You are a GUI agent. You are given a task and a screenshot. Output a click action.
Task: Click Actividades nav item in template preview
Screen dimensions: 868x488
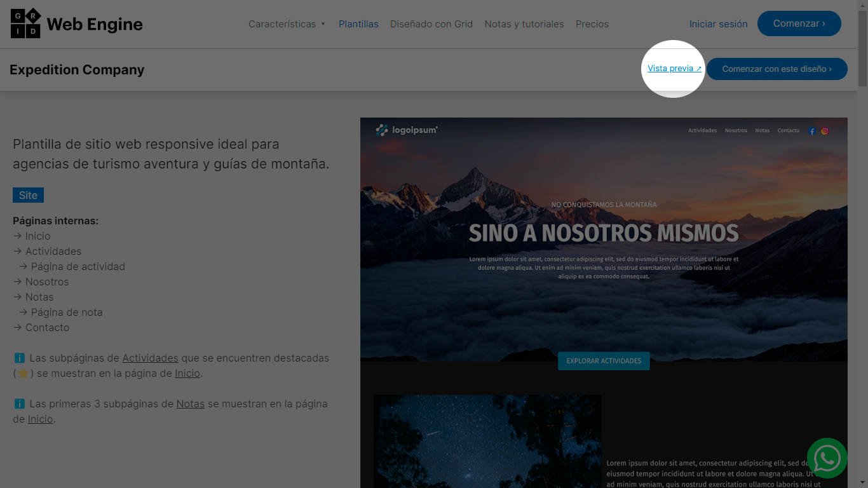[702, 130]
